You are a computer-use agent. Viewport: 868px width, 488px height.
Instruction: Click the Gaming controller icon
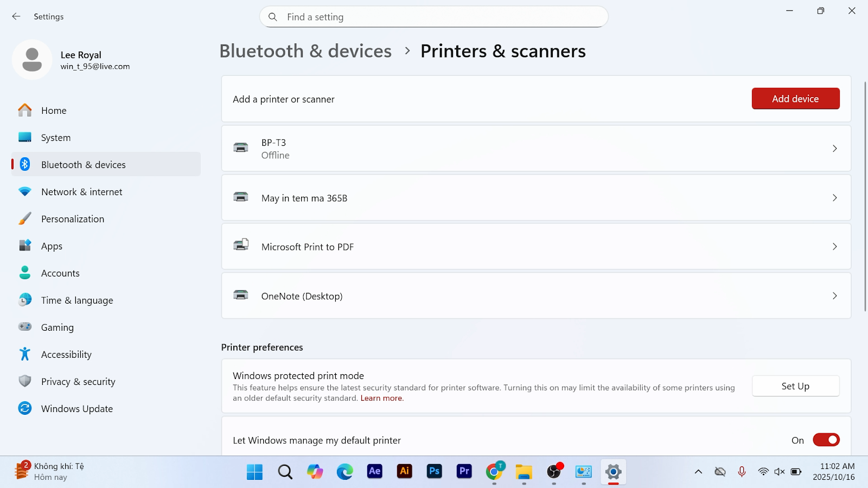pyautogui.click(x=25, y=327)
